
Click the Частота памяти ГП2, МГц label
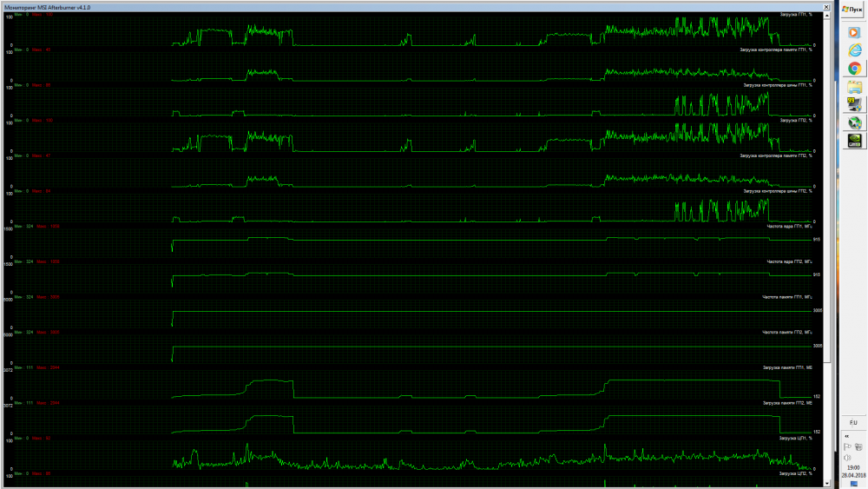click(x=786, y=333)
